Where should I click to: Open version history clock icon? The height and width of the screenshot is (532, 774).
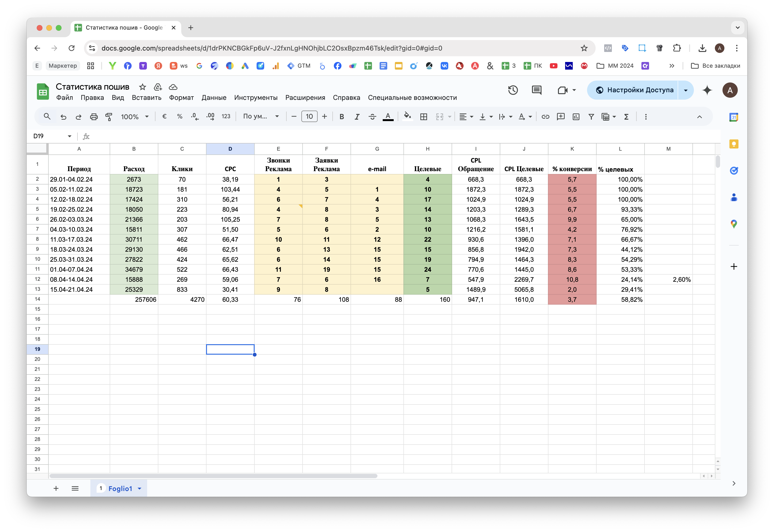point(513,90)
